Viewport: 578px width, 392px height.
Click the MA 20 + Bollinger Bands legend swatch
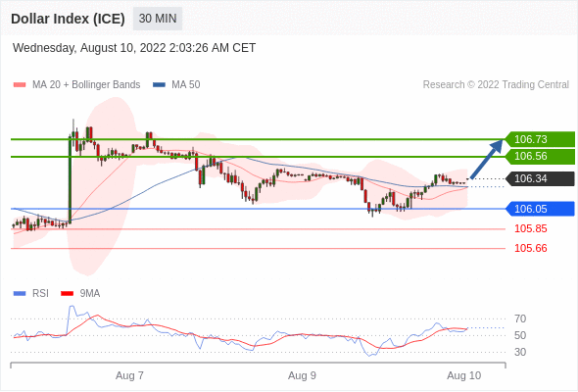point(20,85)
